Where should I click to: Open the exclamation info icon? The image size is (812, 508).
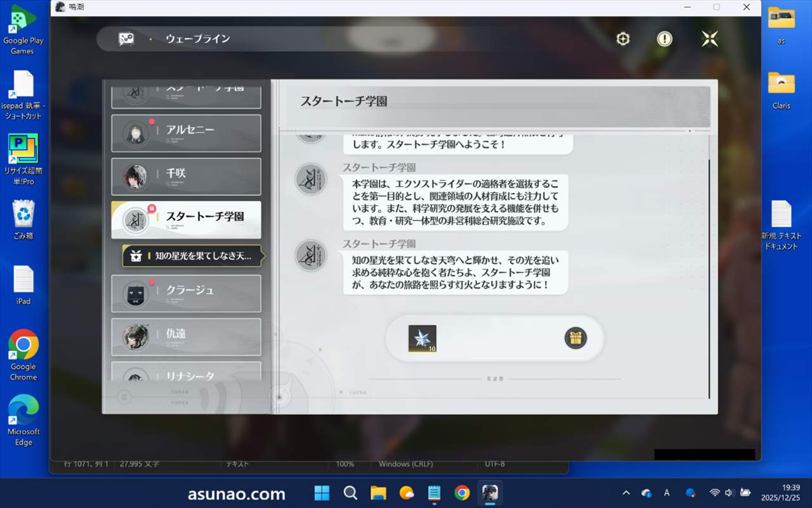click(x=664, y=39)
